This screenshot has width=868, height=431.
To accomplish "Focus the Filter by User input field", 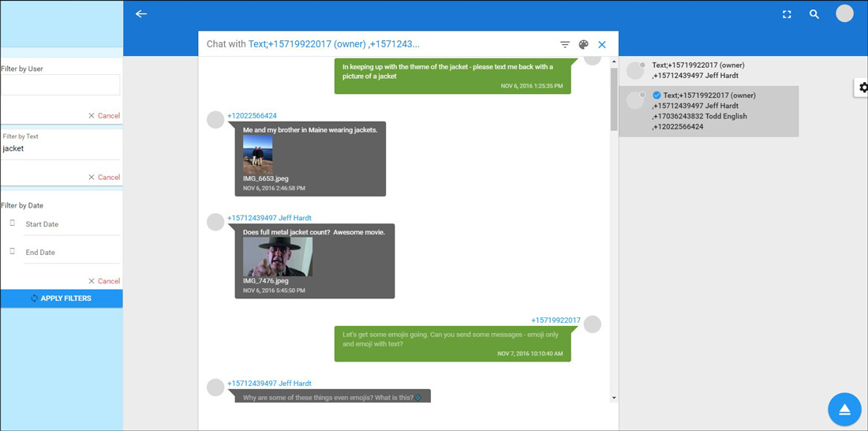I will click(61, 85).
